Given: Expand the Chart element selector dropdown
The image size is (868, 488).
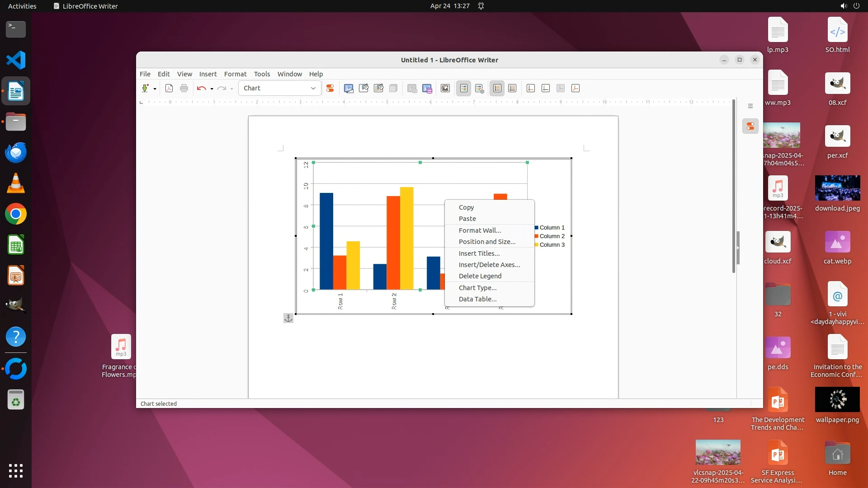Looking at the screenshot, I should 313,88.
